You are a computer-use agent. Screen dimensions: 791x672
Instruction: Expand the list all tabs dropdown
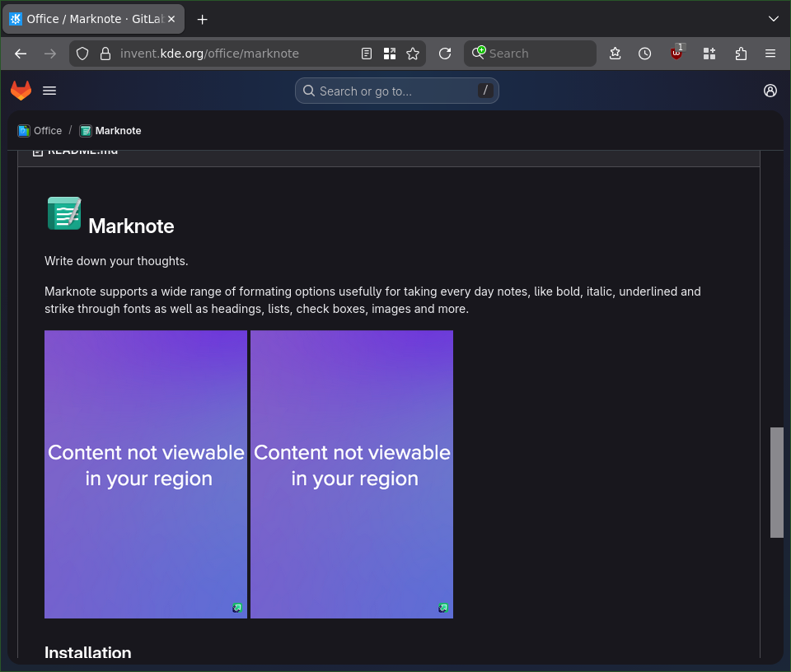773,18
